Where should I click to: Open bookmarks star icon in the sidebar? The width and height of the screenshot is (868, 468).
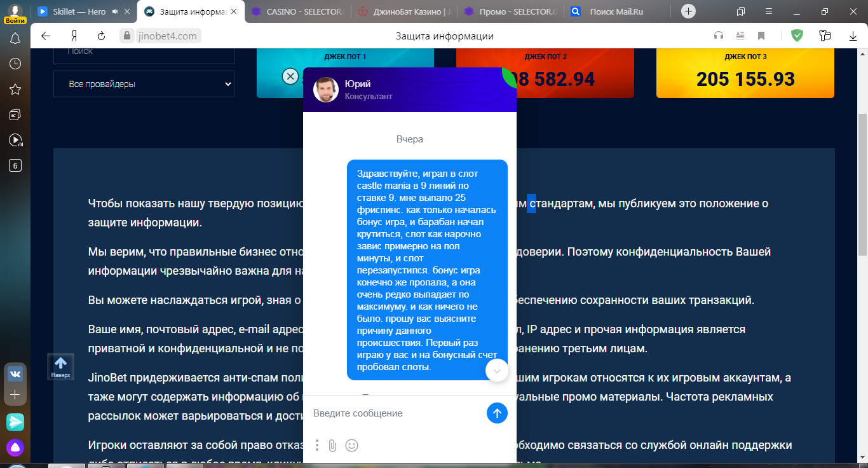[x=15, y=89]
